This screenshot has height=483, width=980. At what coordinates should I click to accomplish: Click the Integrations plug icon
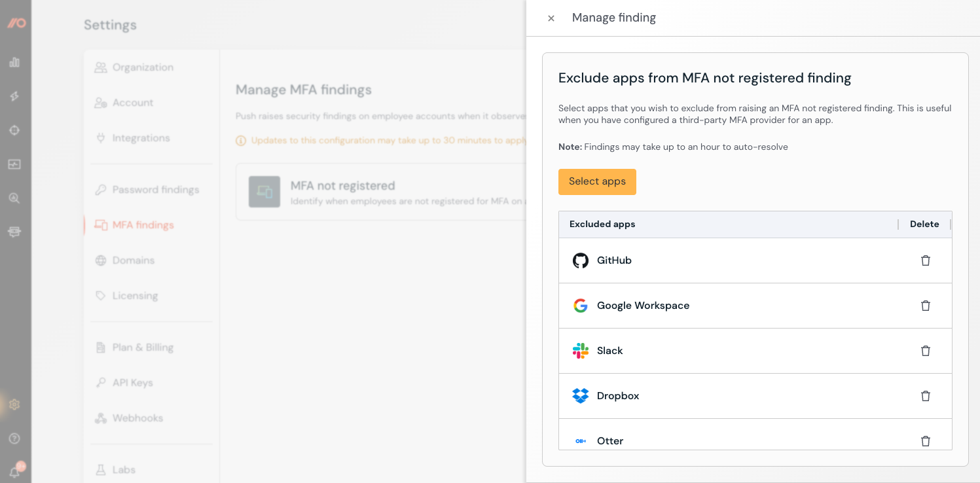click(101, 138)
